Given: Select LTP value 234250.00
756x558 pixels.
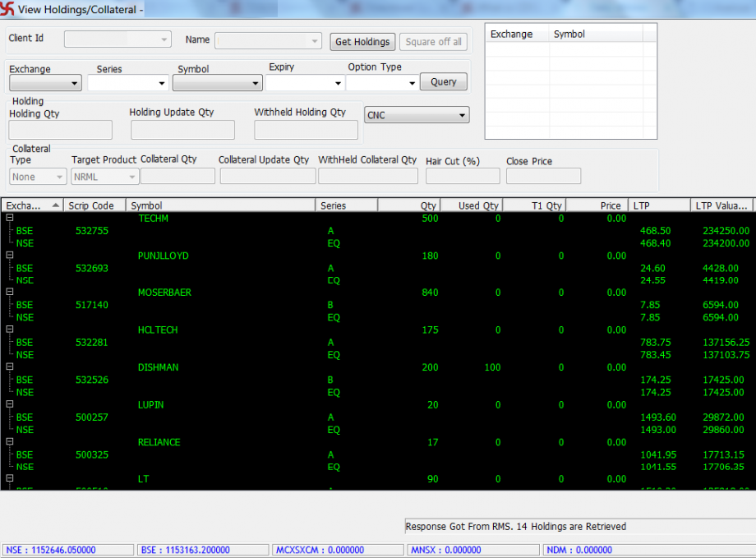Looking at the screenshot, I should click(726, 231).
